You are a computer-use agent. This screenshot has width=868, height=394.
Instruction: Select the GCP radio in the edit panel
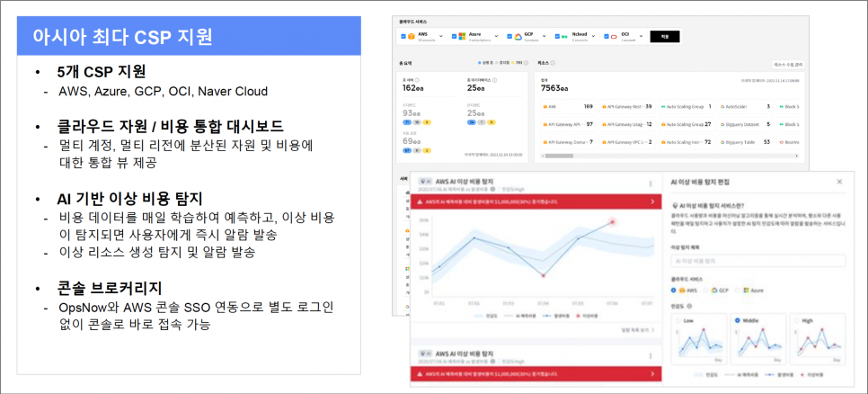(x=707, y=290)
